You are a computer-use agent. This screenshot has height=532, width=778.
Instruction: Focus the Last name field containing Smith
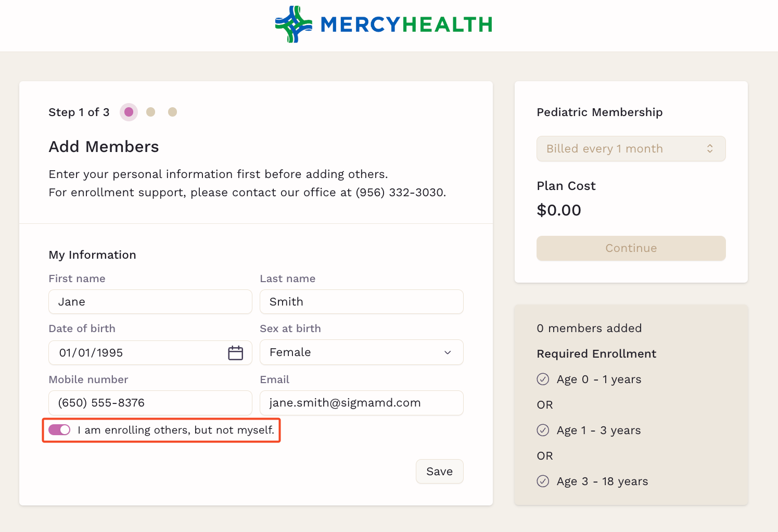(x=362, y=302)
